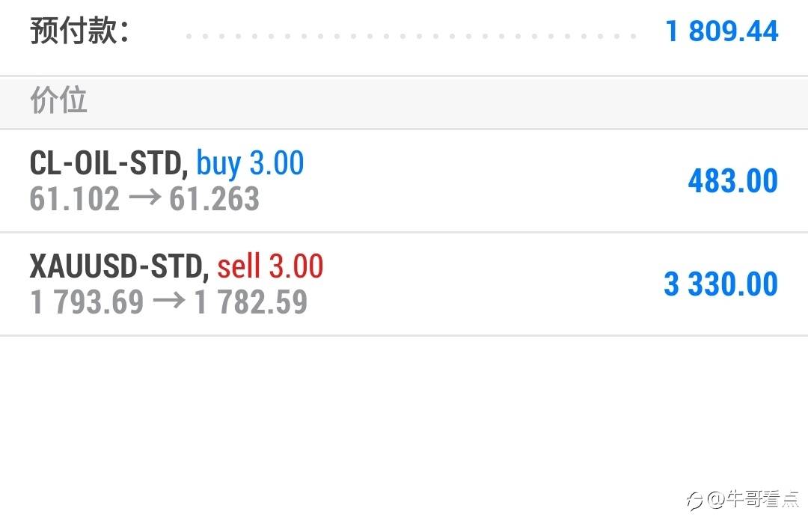Click the watermark logo icon
This screenshot has height=532, width=808.
[x=695, y=499]
